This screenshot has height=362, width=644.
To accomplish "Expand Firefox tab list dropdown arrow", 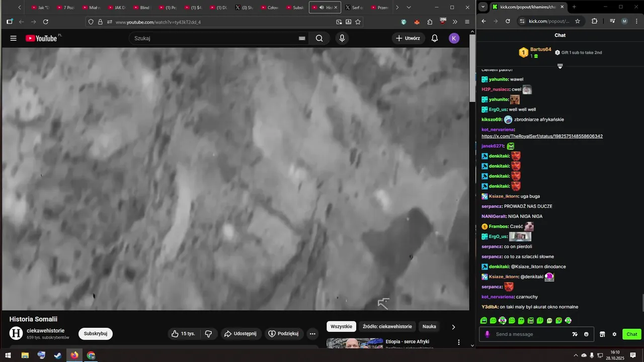I will [409, 8].
